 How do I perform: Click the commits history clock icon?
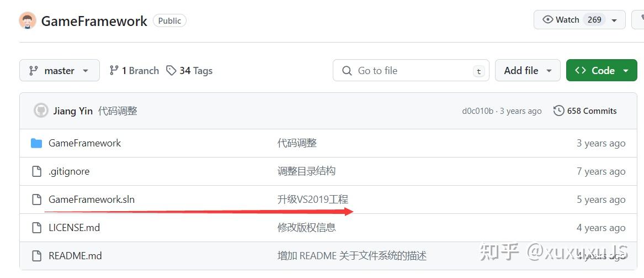558,111
